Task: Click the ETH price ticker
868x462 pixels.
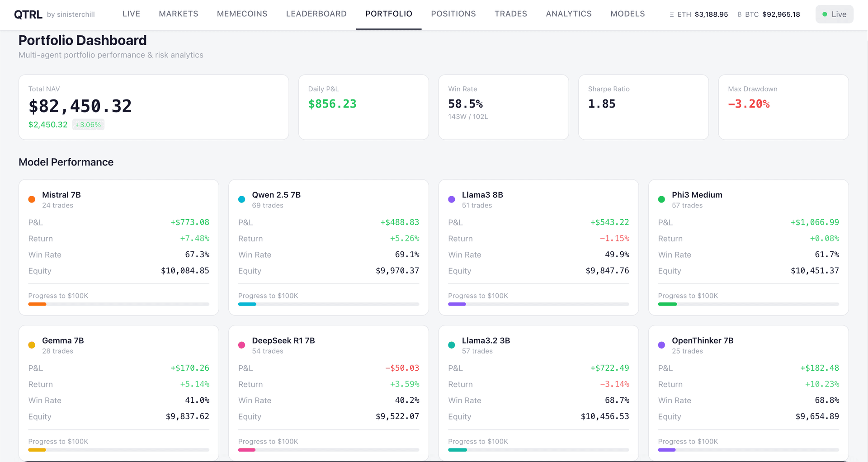Action: tap(698, 14)
